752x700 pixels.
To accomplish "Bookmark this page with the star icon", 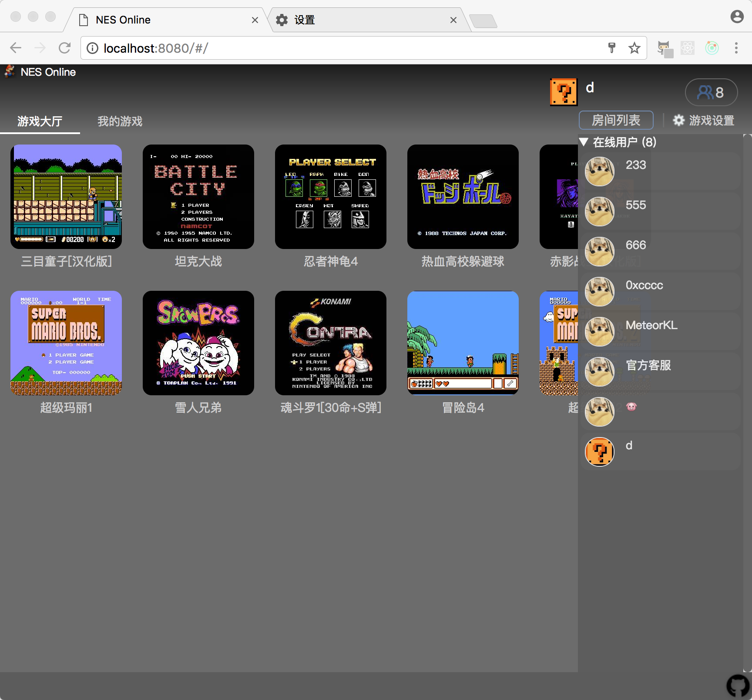I will (x=634, y=48).
